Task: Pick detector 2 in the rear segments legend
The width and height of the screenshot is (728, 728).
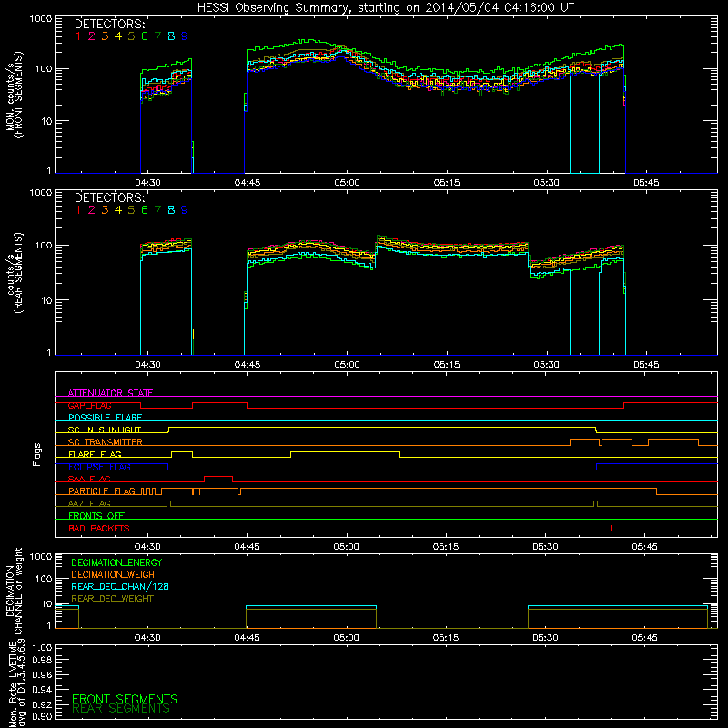Action: [92, 210]
